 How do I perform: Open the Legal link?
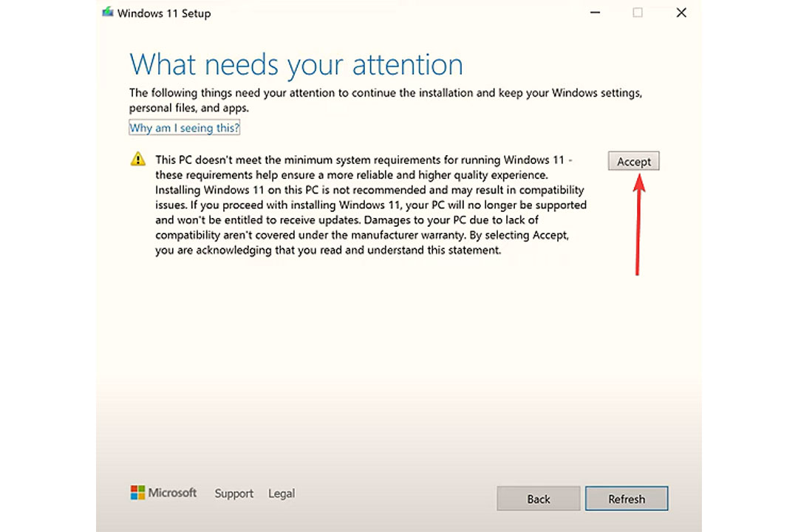click(x=282, y=494)
